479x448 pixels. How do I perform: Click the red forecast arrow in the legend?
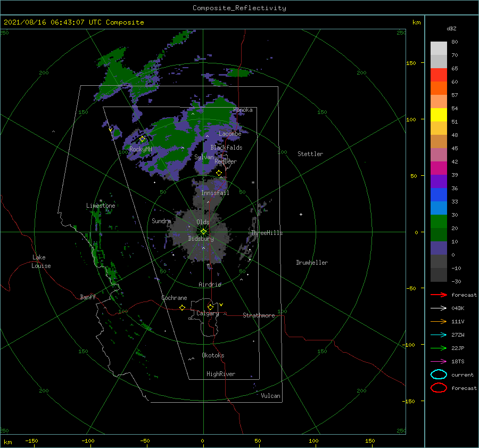click(x=439, y=295)
